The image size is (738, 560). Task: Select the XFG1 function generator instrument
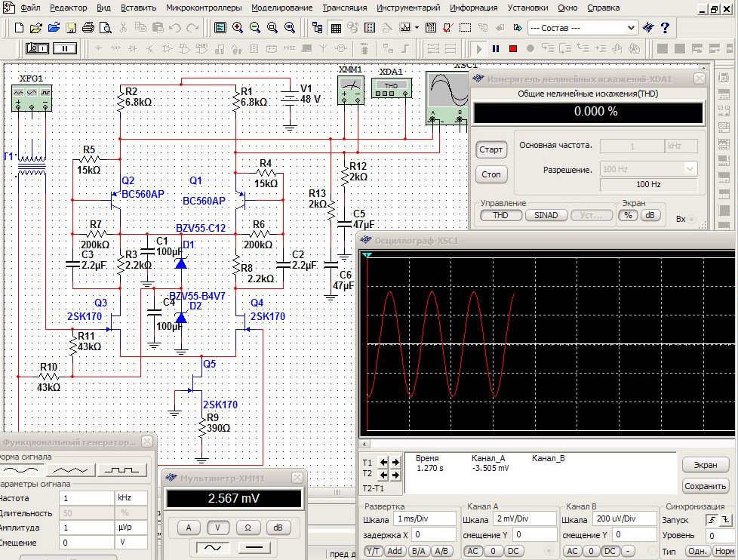[x=32, y=96]
